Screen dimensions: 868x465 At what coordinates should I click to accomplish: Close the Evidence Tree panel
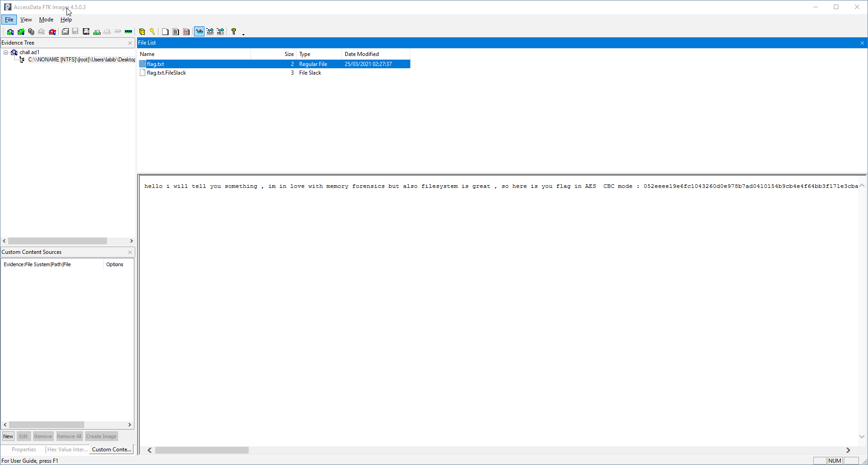(x=130, y=43)
